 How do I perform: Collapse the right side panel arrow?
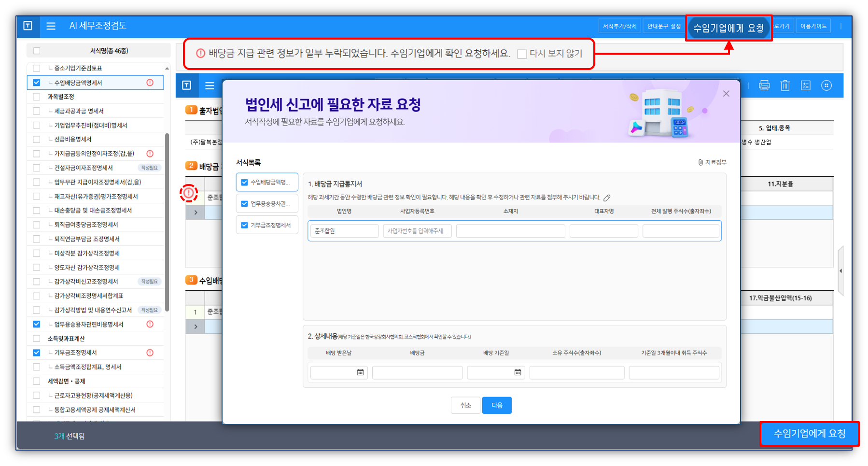click(x=840, y=271)
